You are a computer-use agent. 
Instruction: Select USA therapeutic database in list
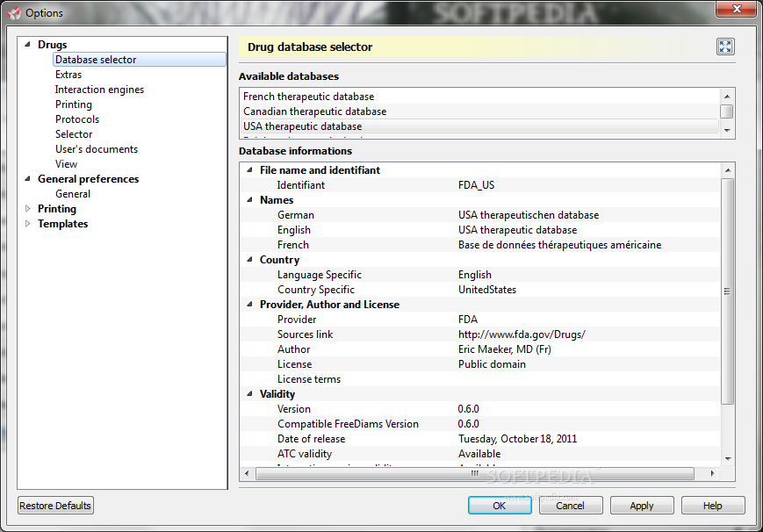click(479, 126)
